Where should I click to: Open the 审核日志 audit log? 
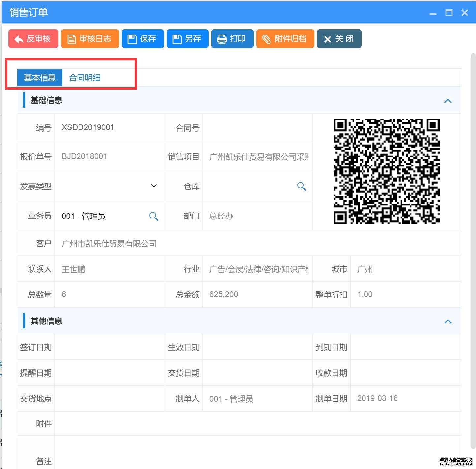(x=90, y=39)
